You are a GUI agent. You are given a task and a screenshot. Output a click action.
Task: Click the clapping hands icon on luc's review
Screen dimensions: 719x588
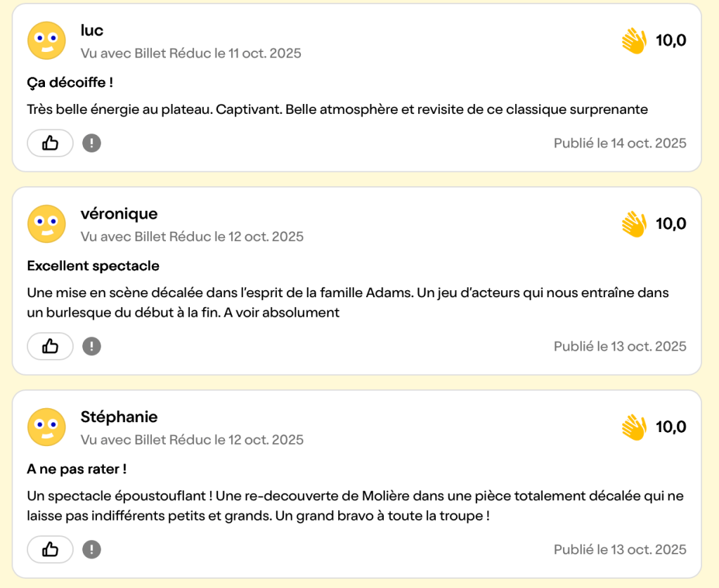[x=634, y=41]
